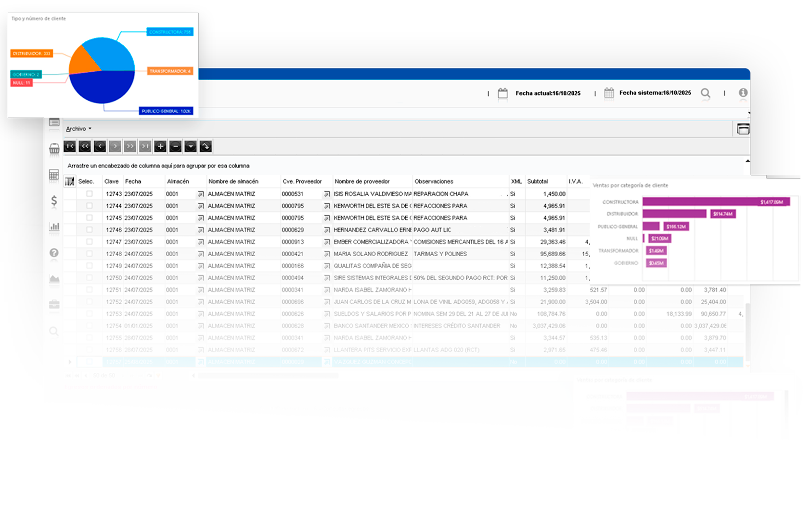Open the help question mark sidebar icon
812x520 pixels.
pos(54,253)
